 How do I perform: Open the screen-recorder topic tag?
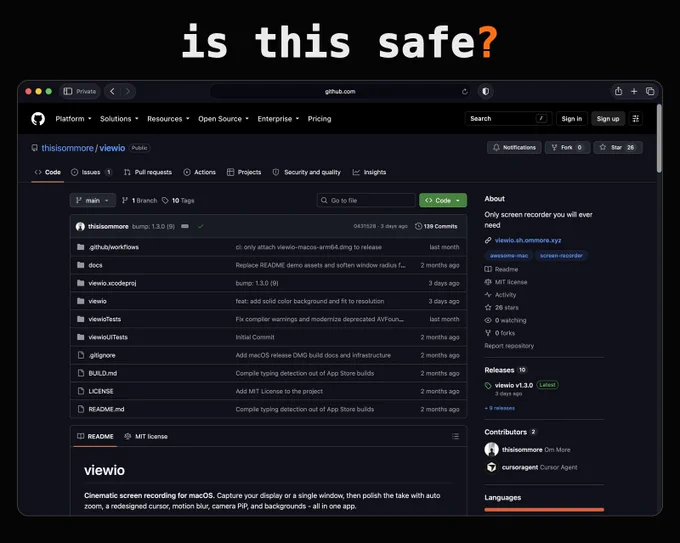561,255
